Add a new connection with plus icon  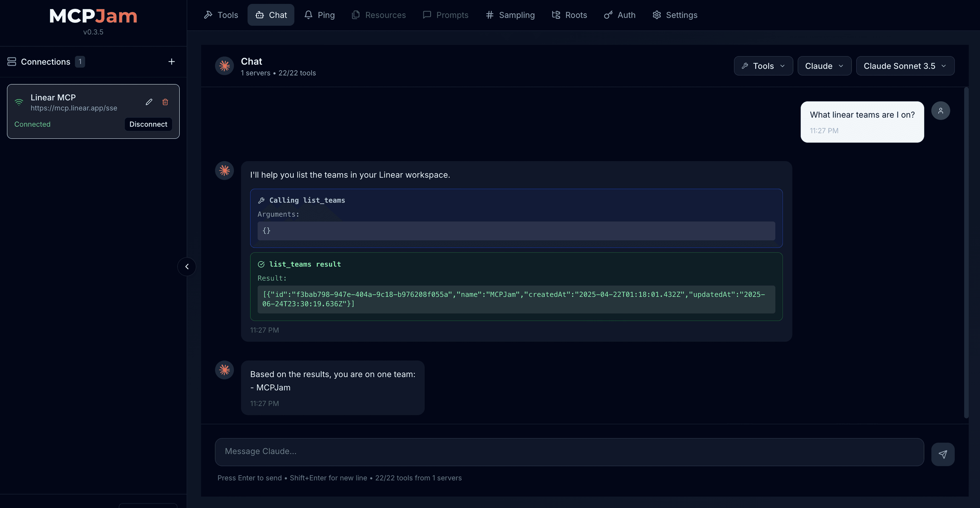coord(171,62)
